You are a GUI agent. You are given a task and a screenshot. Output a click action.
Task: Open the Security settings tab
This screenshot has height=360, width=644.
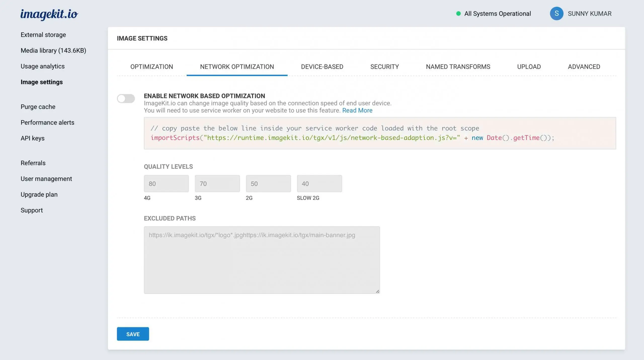pos(384,67)
